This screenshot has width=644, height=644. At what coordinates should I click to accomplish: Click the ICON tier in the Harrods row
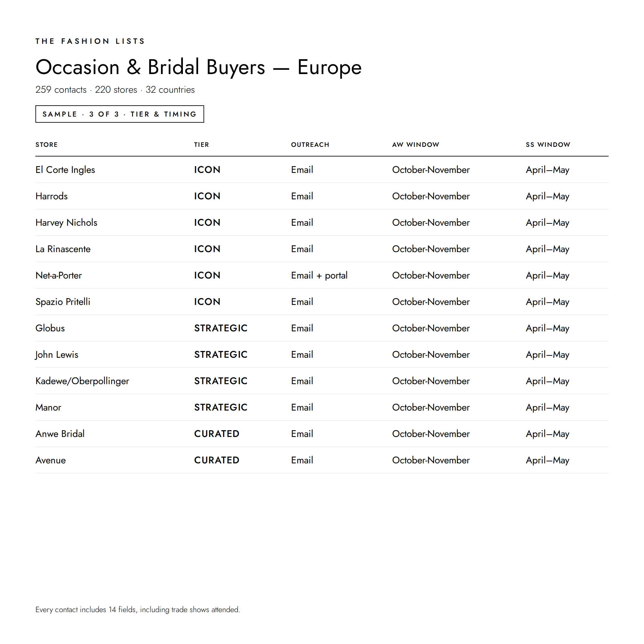point(207,196)
